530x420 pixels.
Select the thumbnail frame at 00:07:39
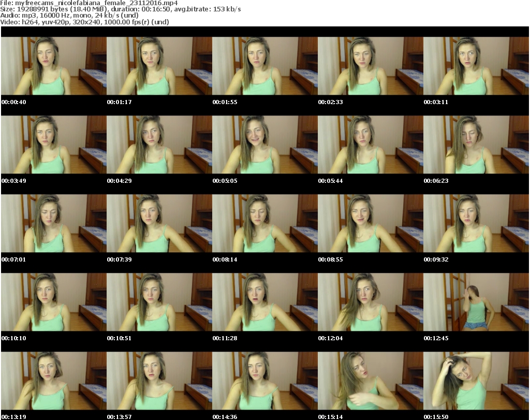coord(159,223)
